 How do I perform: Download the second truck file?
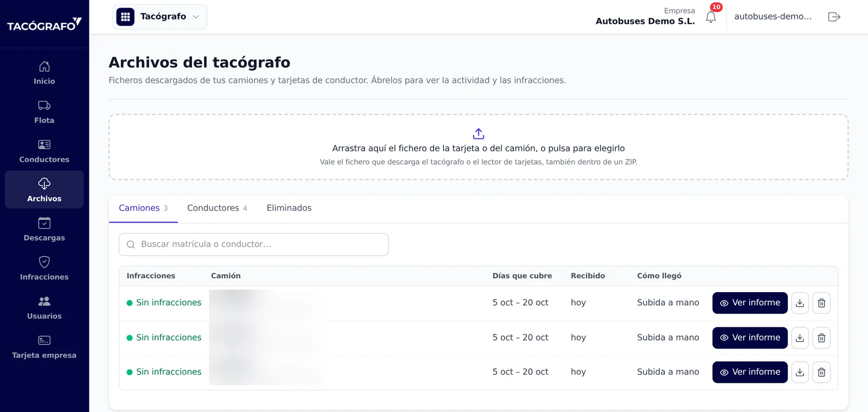click(800, 338)
